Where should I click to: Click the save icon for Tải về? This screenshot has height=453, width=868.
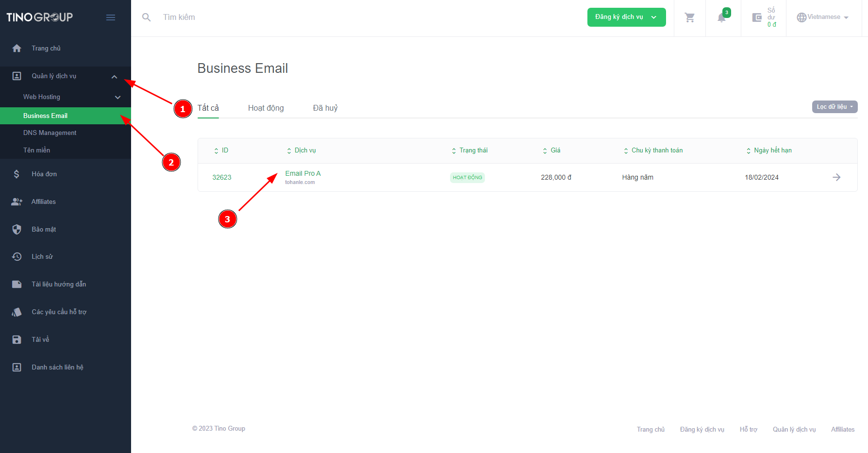coord(17,339)
